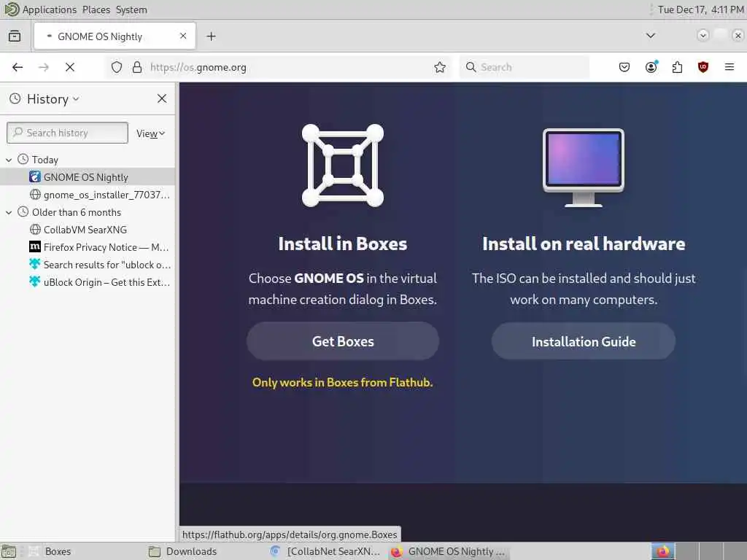Select the Today folder label
747x560 pixels.
(x=44, y=160)
